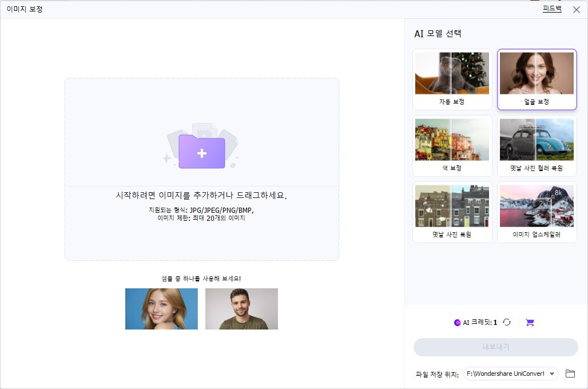Click the purple AI credit coin icon

[457, 323]
